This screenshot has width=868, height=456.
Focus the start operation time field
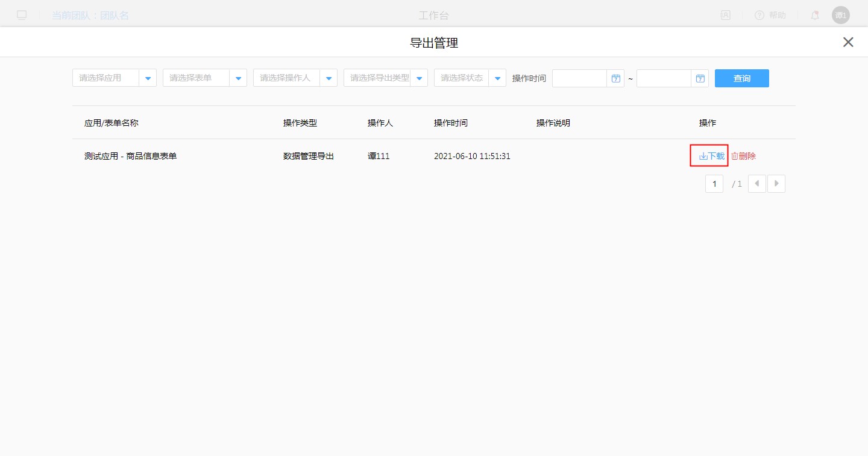coord(579,78)
